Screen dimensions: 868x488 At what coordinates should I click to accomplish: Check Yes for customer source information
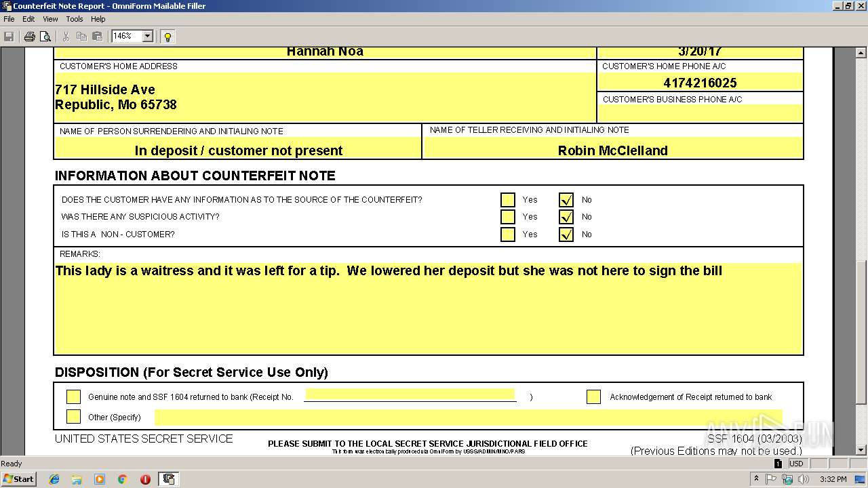(x=508, y=200)
